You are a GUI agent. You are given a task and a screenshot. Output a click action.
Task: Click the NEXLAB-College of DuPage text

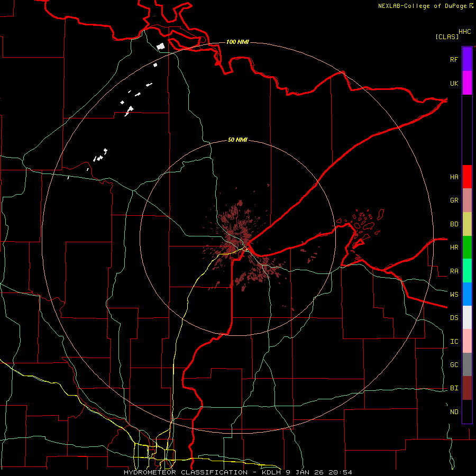(x=422, y=6)
